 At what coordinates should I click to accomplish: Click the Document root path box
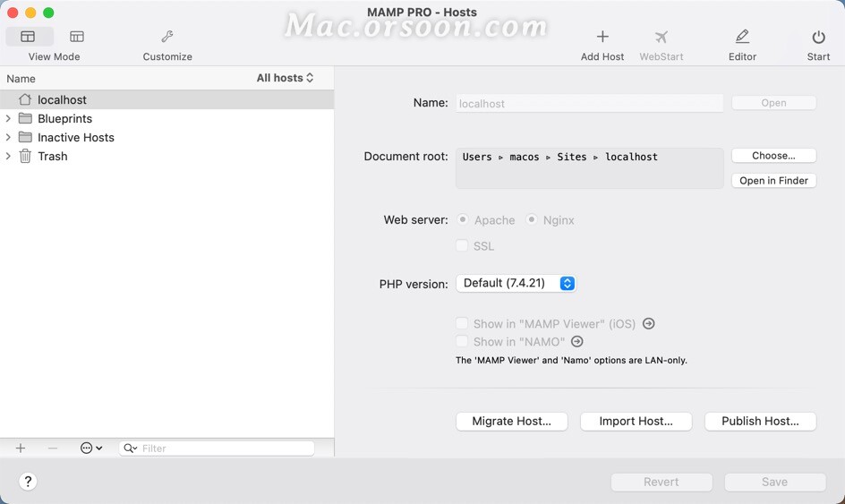point(590,168)
